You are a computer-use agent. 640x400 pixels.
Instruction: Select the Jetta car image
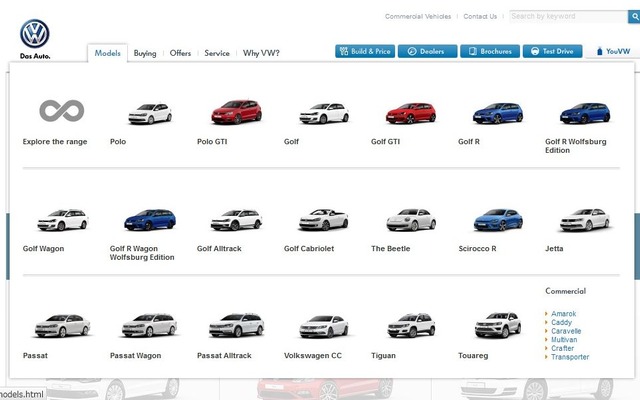(585, 220)
